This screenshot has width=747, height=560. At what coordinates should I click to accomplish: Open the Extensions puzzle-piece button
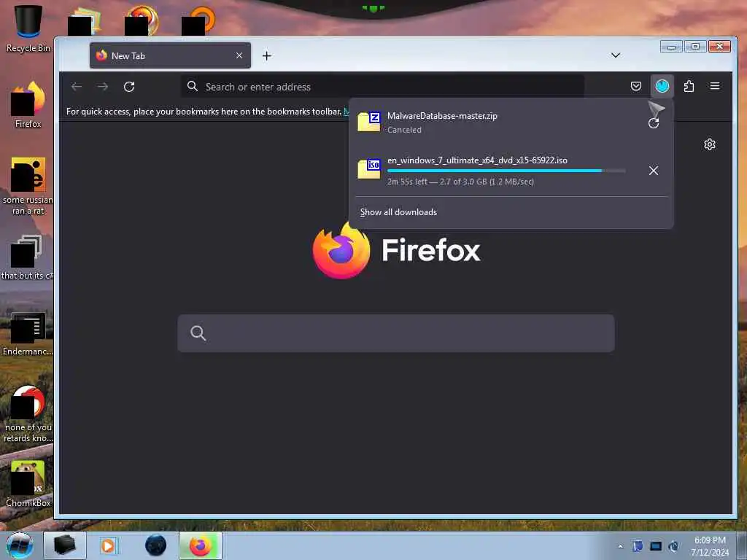689,86
